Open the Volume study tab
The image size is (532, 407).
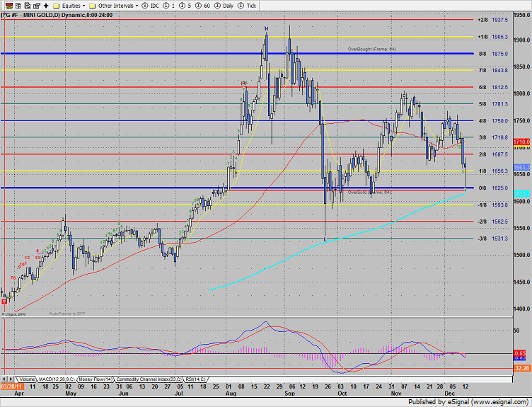tap(26, 379)
